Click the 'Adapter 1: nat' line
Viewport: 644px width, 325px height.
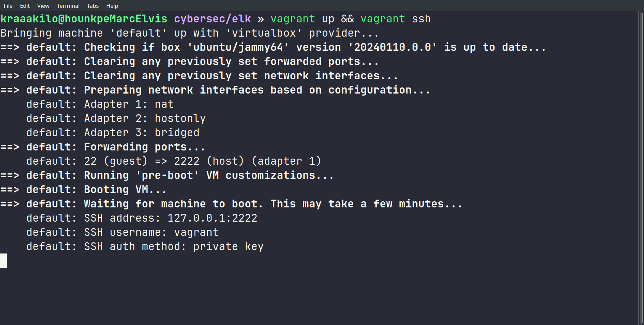click(x=129, y=104)
